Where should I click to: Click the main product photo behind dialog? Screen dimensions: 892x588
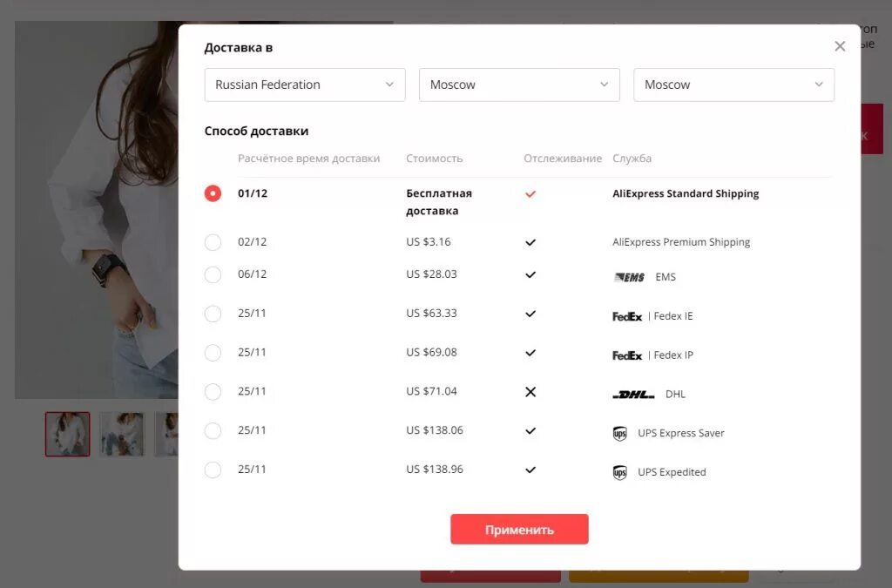(x=97, y=210)
